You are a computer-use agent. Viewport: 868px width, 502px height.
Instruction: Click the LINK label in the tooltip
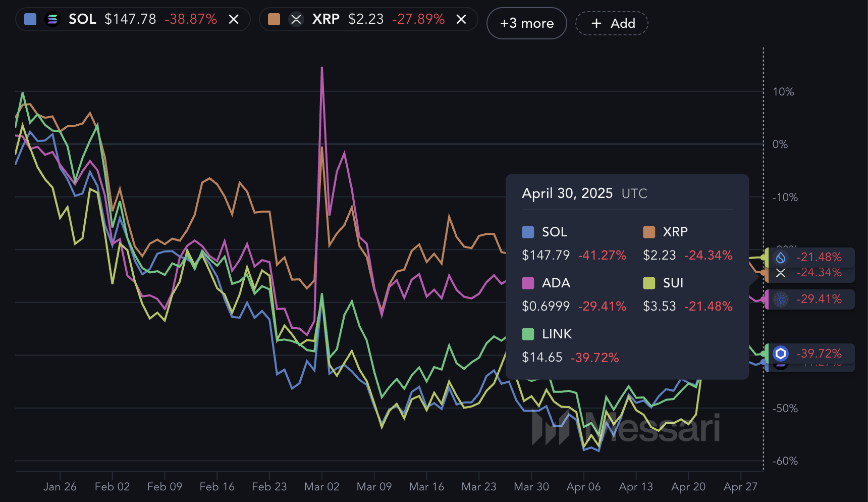coord(557,334)
